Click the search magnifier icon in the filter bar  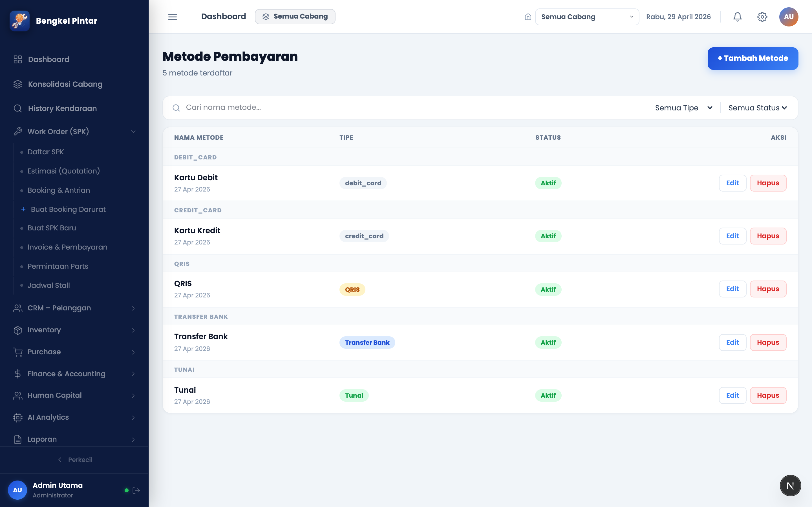tap(176, 108)
